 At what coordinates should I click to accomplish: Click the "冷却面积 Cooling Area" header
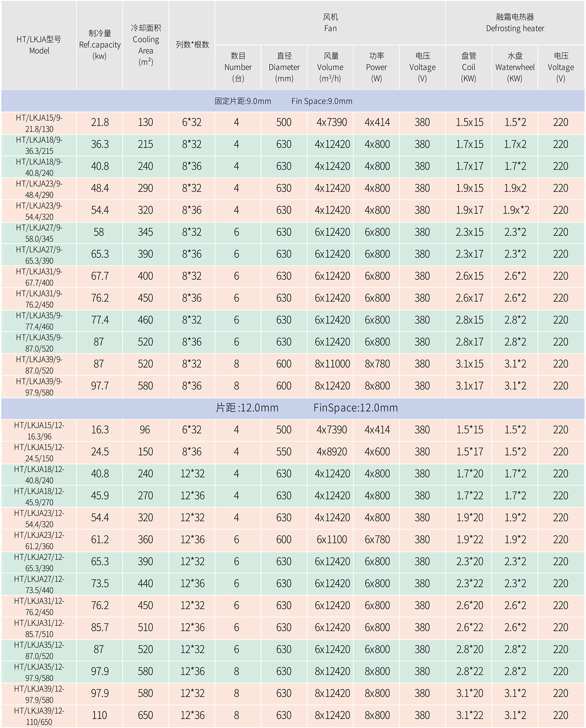146,45
